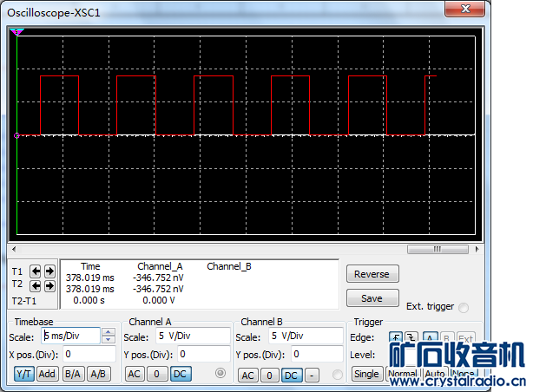Set Channel A coupling to 0
The height and width of the screenshot is (392, 533).
point(156,374)
